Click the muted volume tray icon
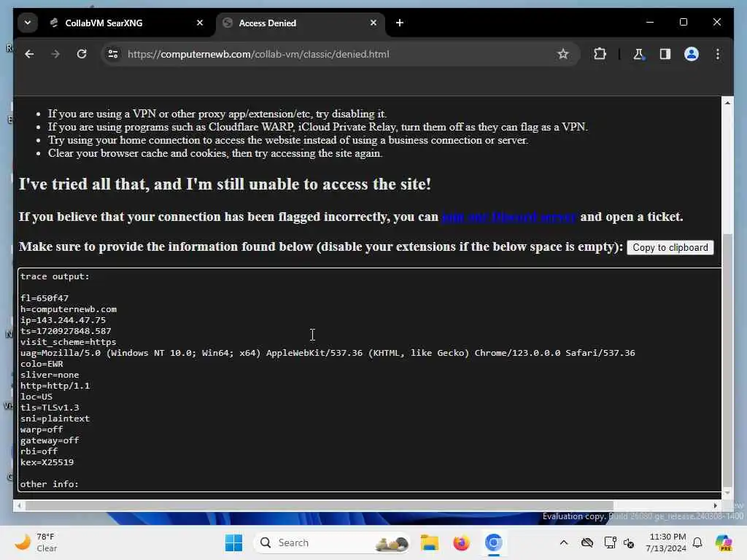 click(629, 542)
